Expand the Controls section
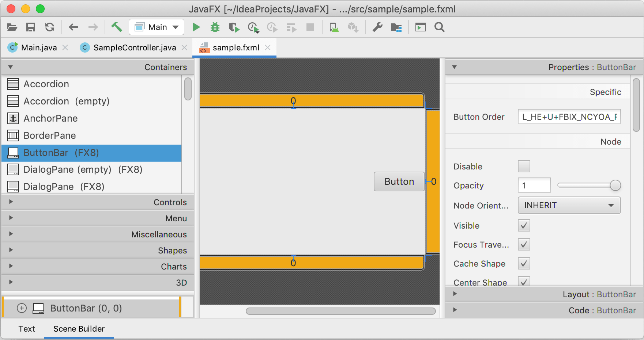Screen dimensions: 644x340 [x=98, y=202]
